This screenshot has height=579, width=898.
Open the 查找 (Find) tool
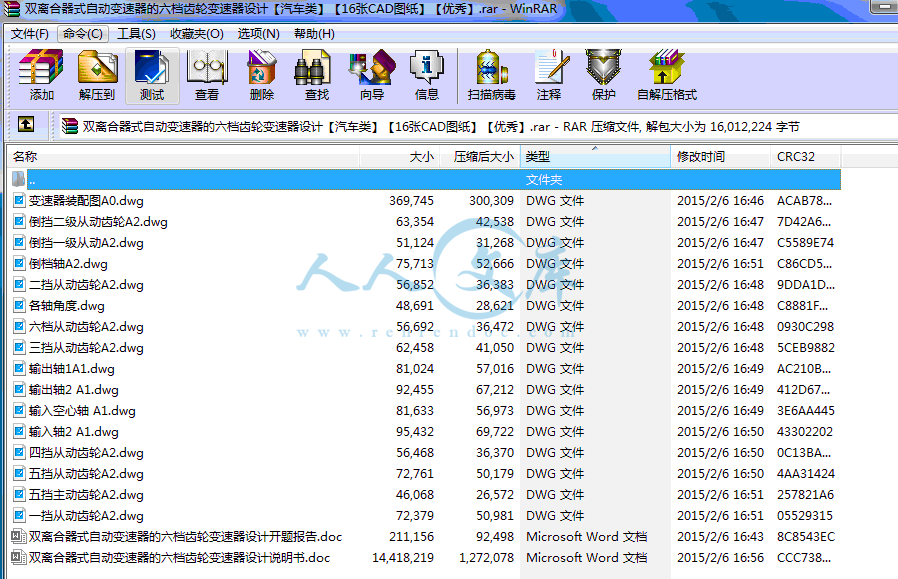317,76
